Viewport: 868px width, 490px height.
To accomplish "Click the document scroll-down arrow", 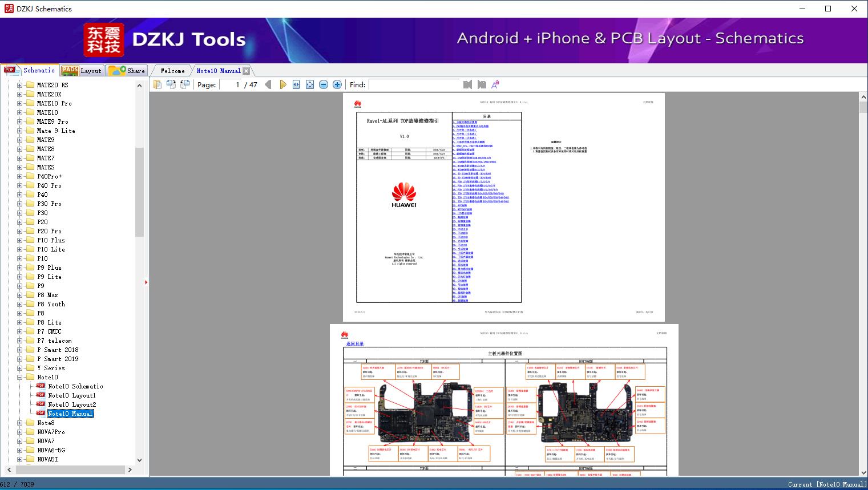I will 863,472.
